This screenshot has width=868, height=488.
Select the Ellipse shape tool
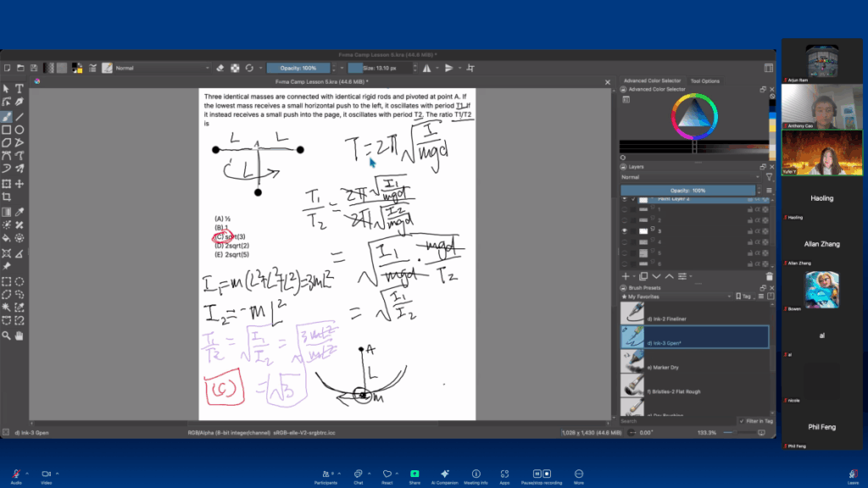click(19, 130)
